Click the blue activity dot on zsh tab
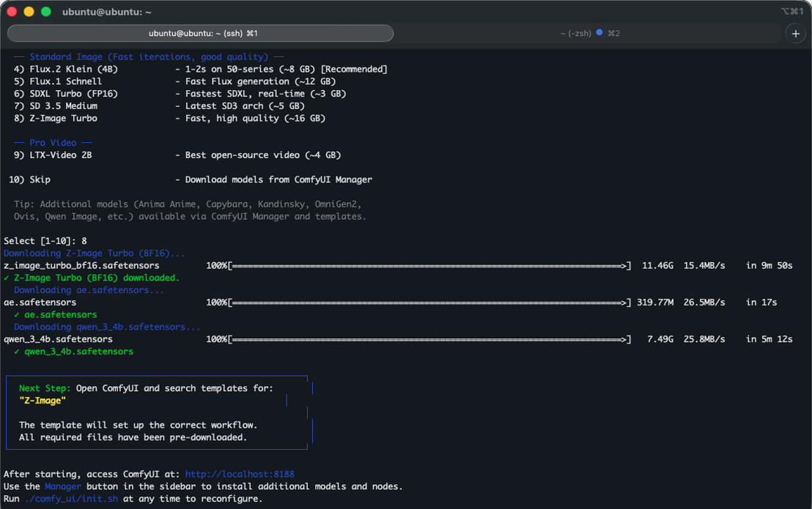The image size is (812, 509). click(599, 32)
